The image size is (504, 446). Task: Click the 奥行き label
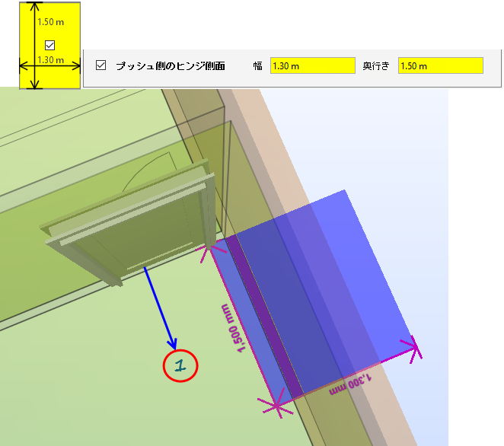click(376, 65)
